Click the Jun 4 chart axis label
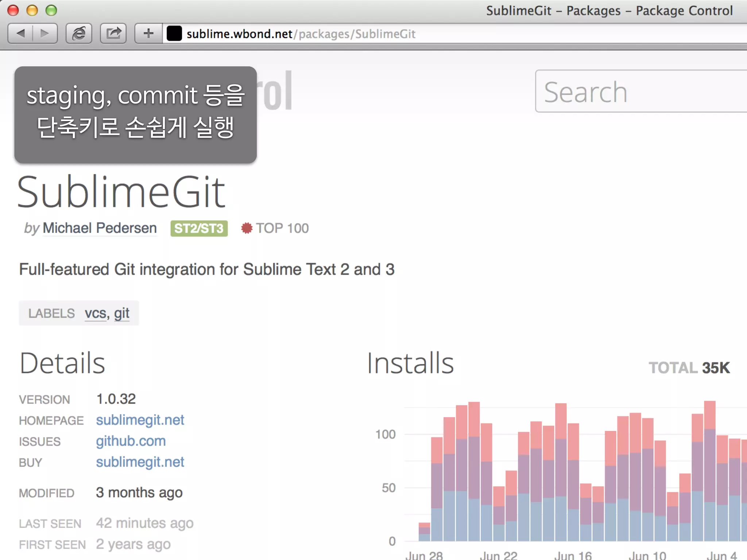The image size is (747, 560). click(x=722, y=556)
